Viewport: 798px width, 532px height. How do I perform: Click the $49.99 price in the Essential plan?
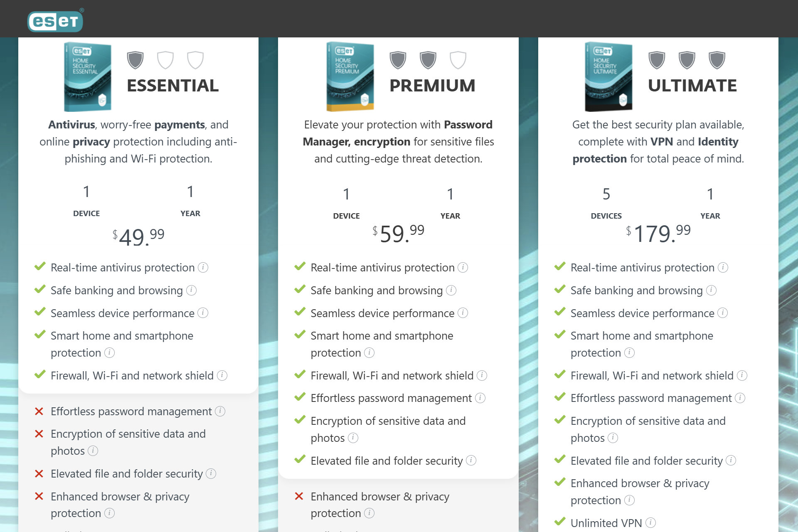[138, 237]
